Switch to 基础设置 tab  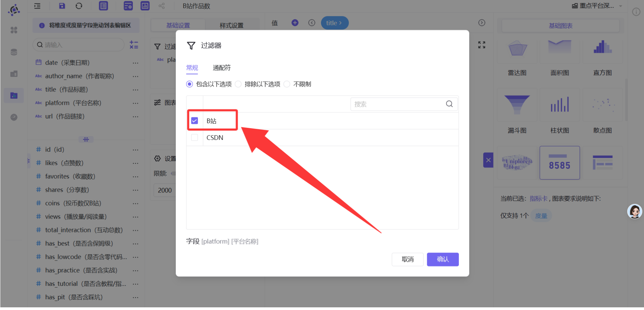178,25
